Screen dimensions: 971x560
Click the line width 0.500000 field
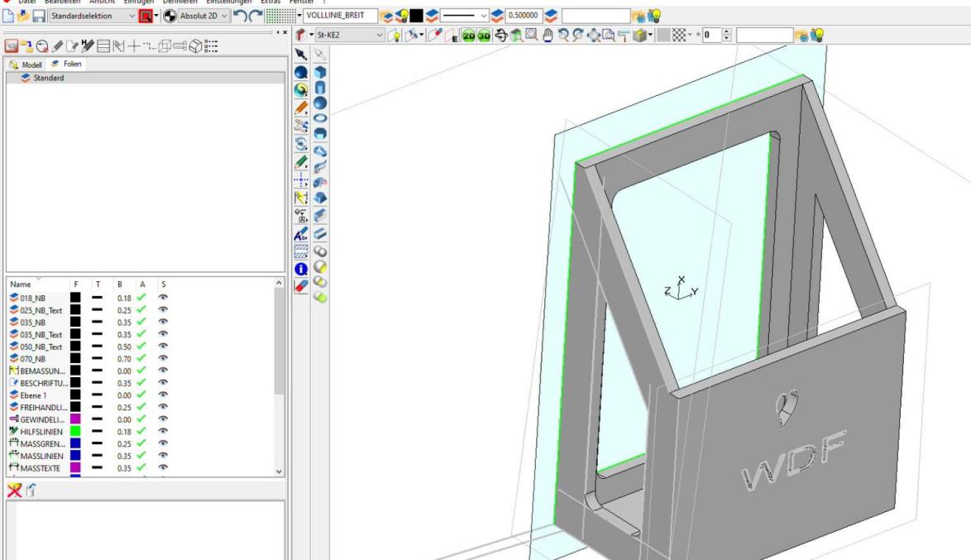(x=524, y=16)
